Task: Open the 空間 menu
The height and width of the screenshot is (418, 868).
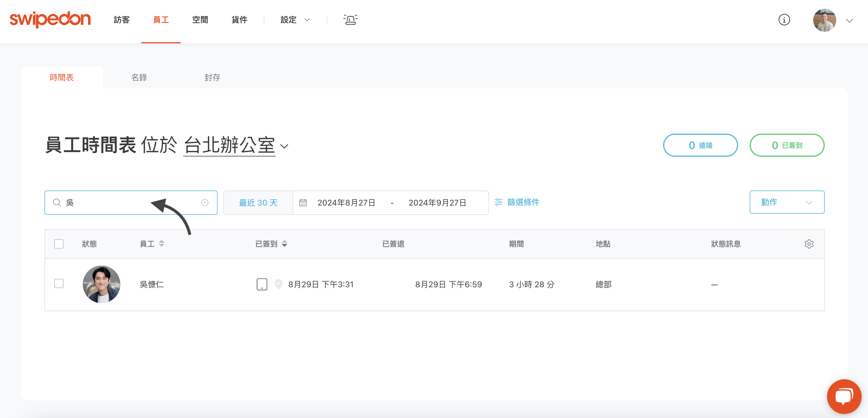Action: coord(200,20)
